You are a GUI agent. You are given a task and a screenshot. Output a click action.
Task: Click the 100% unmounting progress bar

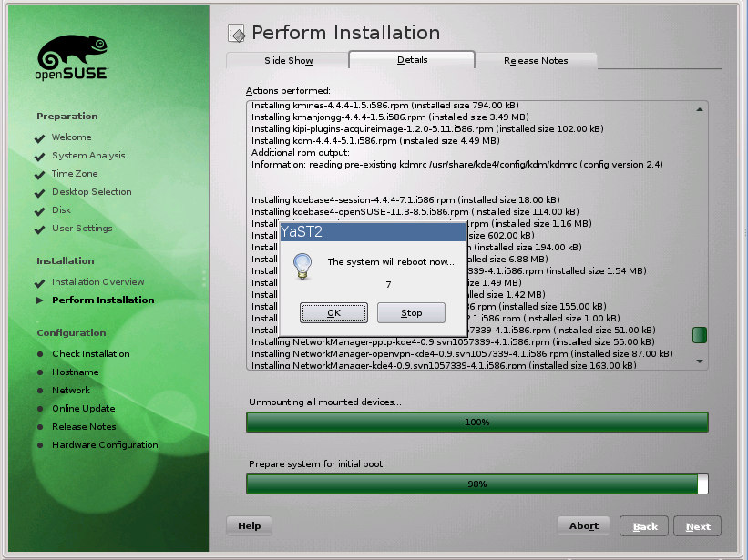point(477,423)
